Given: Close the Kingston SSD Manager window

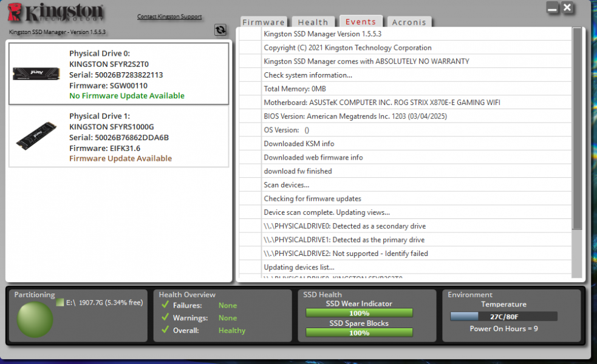Looking at the screenshot, I should click(567, 8).
